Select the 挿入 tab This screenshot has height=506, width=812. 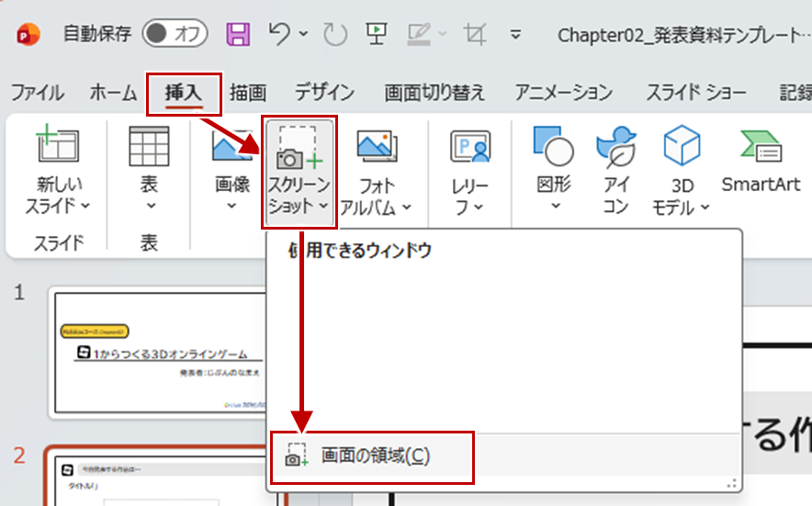pos(184,93)
